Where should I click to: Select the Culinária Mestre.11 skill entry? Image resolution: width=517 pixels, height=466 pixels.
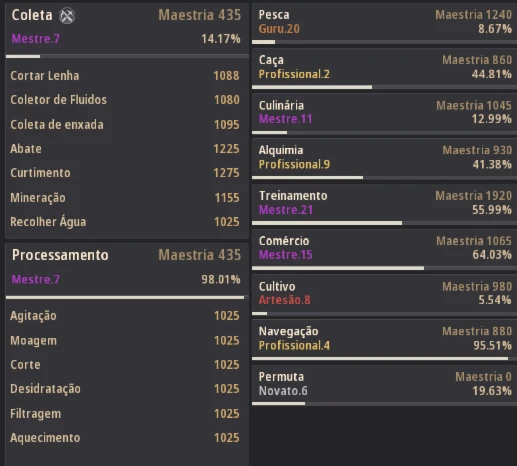(x=384, y=114)
